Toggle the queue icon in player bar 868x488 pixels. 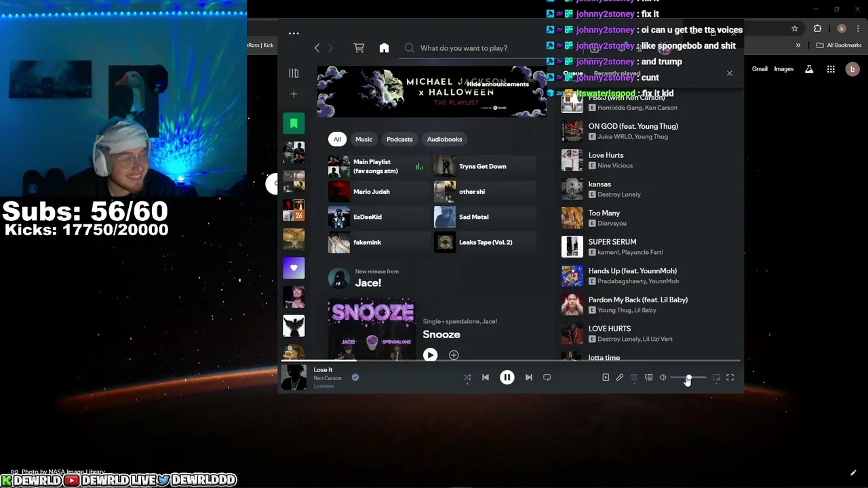tap(634, 378)
